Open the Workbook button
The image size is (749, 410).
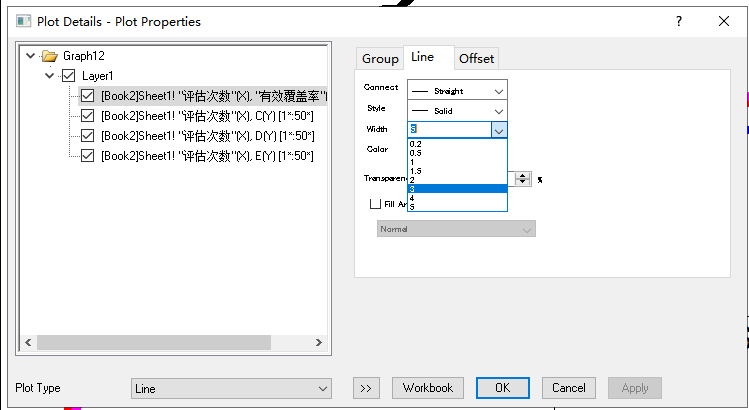427,388
